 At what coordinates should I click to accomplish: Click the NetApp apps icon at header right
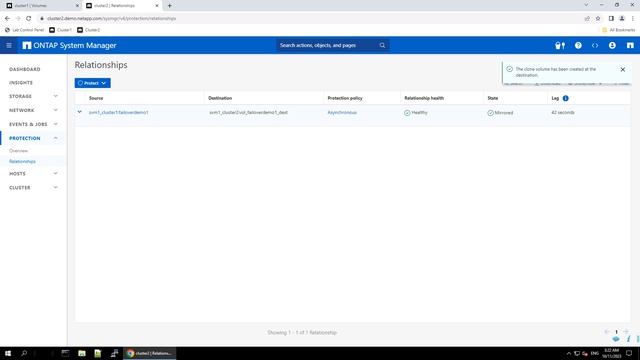point(630,46)
